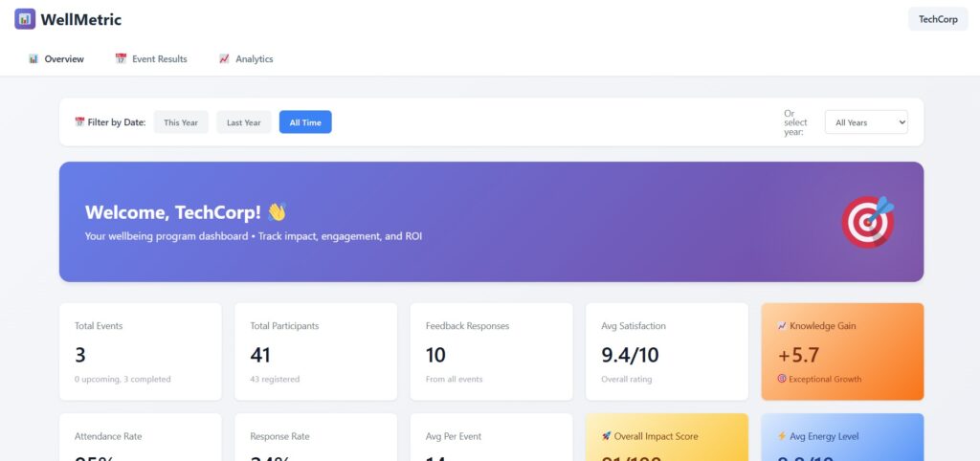Image resolution: width=980 pixels, height=461 pixels.
Task: Click the Analytics trend chart icon
Action: pos(224,59)
